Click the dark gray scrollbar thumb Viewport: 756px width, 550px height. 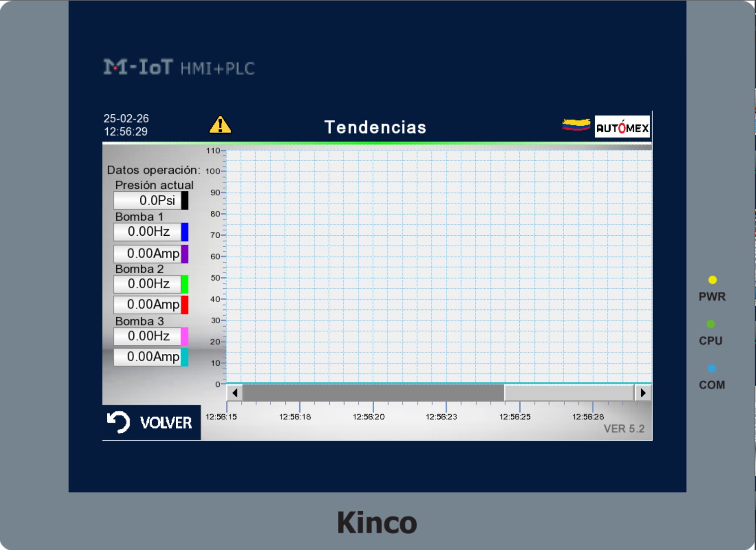(x=373, y=393)
